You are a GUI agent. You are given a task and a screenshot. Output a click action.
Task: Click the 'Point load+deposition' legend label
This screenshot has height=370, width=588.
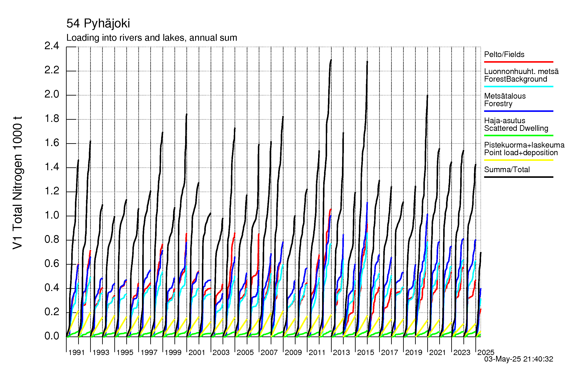click(x=521, y=153)
